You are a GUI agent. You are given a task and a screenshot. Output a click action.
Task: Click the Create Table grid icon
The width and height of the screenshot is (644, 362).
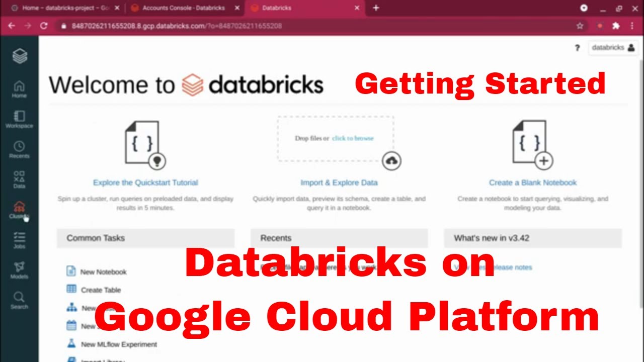click(71, 289)
